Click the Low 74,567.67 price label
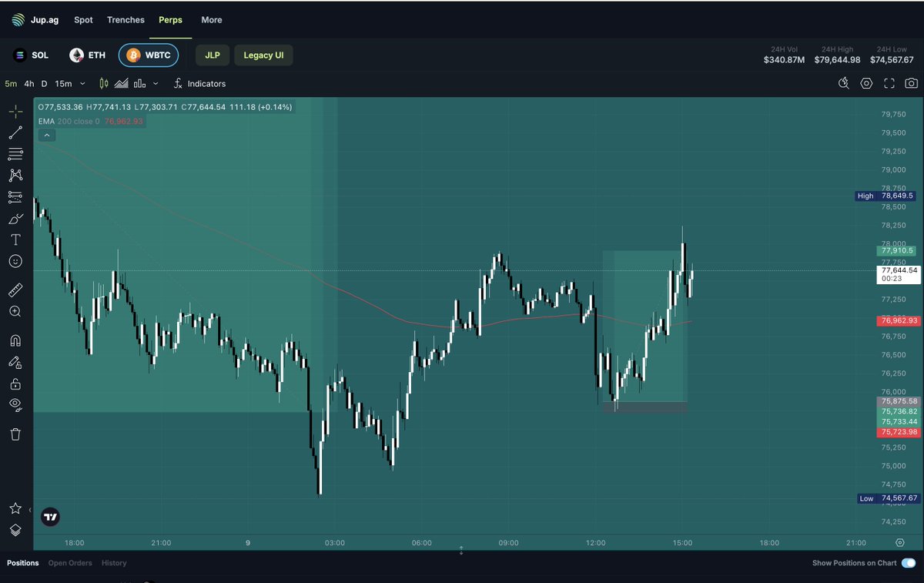Screen dimensions: 924x583 point(889,498)
